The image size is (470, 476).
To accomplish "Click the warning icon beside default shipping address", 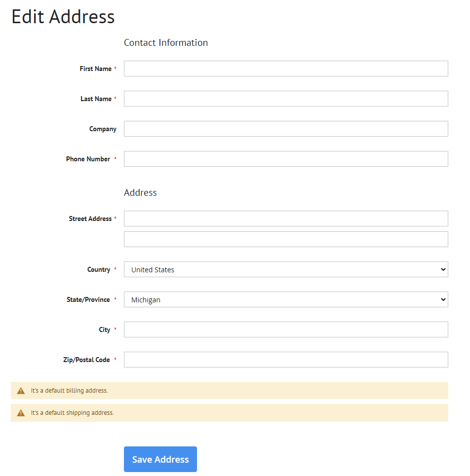I will pyautogui.click(x=21, y=413).
